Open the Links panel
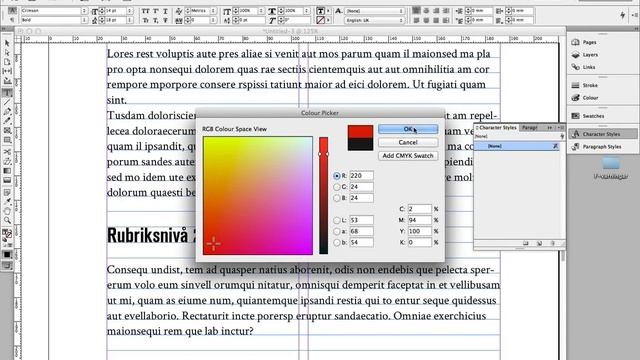Screen dimensions: 640x360 [584, 67]
